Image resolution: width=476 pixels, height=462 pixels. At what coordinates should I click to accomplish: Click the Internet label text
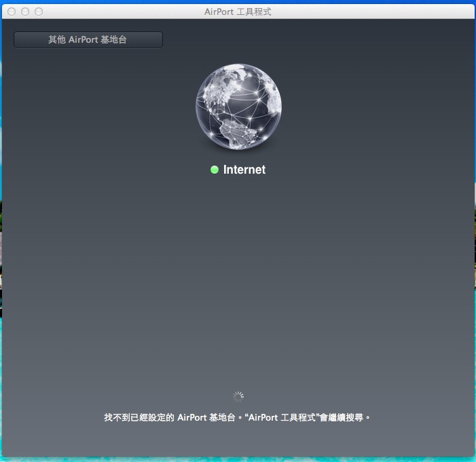(244, 170)
